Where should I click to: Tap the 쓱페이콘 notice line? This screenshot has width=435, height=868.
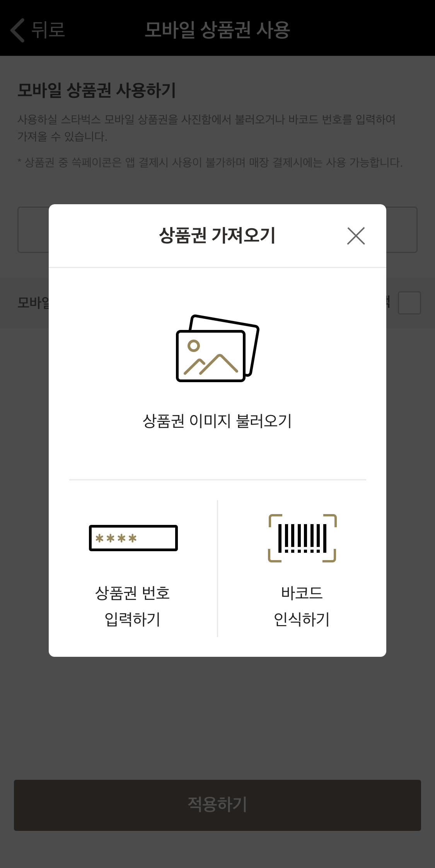(210, 162)
